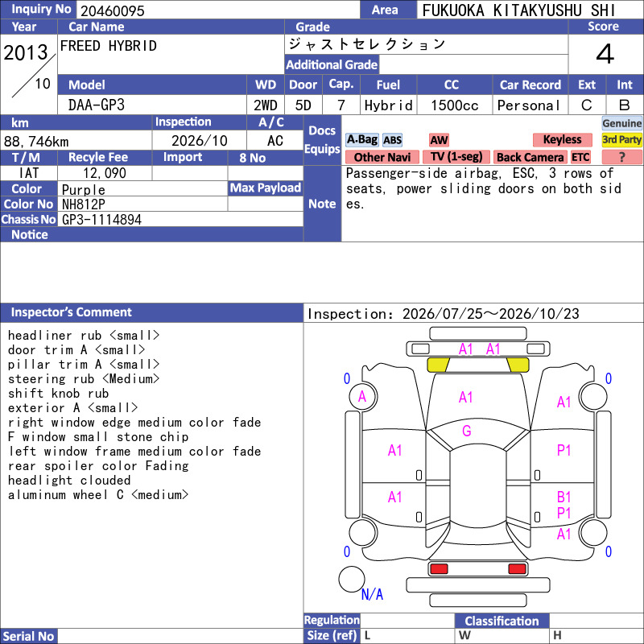Click the Serial No input field

tap(180, 636)
